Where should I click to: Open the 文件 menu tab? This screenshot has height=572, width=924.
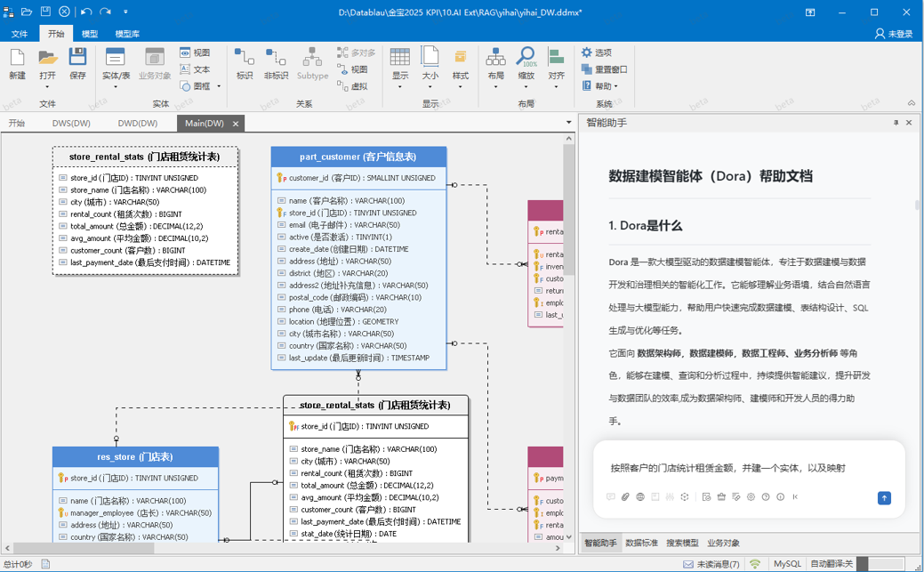[20, 34]
